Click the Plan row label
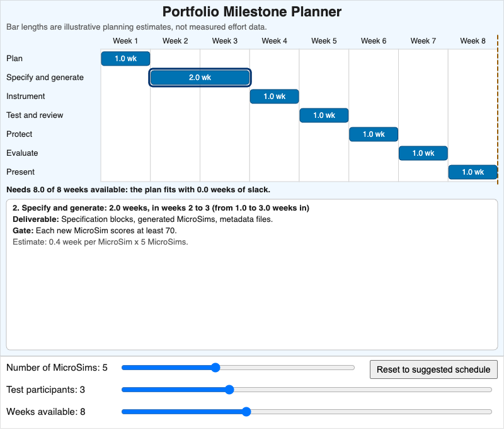Image resolution: width=504 pixels, height=430 pixels. tap(14, 59)
